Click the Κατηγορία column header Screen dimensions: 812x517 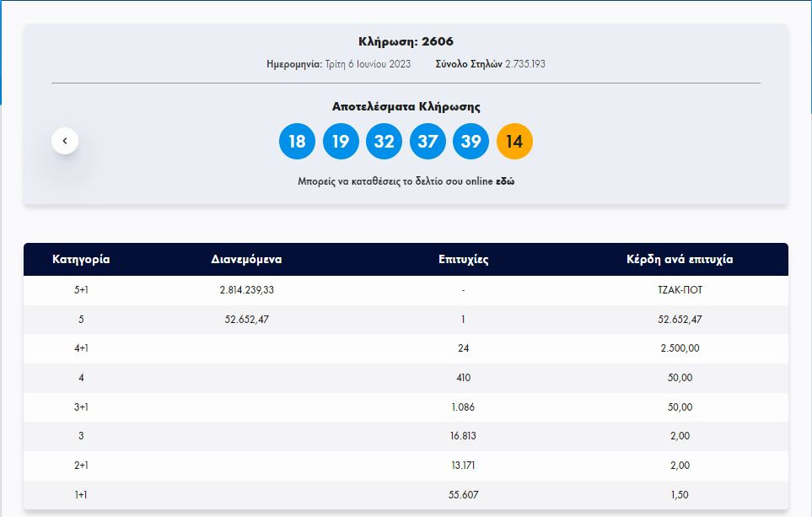[81, 259]
